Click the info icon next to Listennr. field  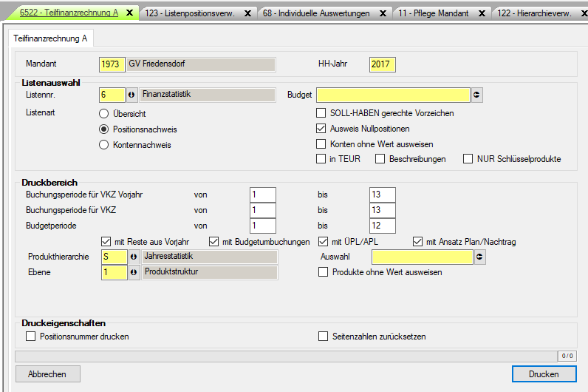(x=133, y=95)
